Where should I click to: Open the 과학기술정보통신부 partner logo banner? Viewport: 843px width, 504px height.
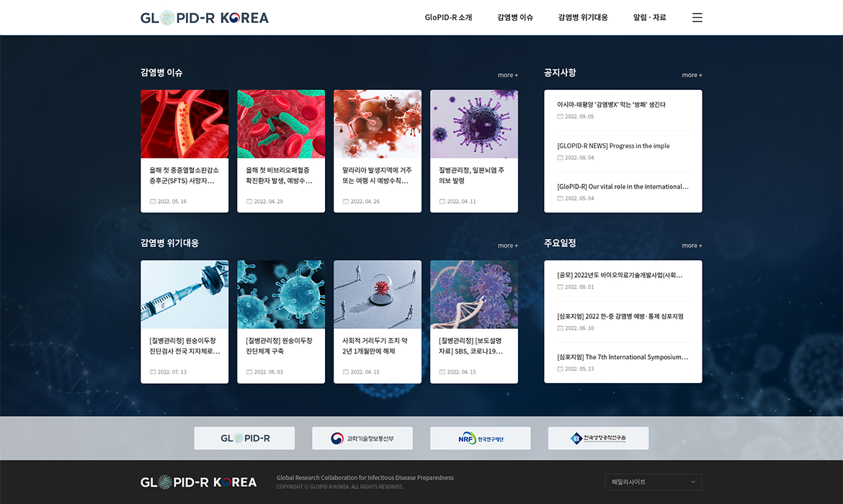click(x=362, y=438)
